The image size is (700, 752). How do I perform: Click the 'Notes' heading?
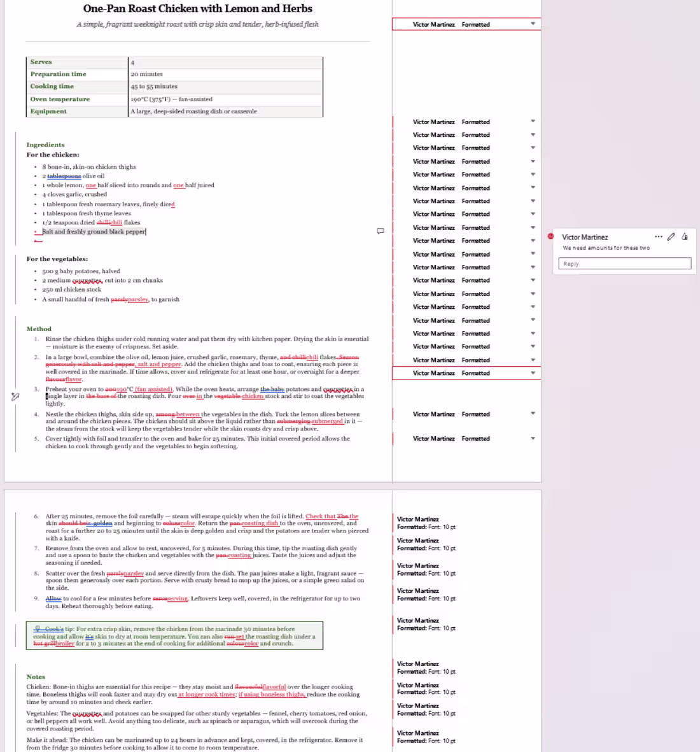click(x=36, y=678)
